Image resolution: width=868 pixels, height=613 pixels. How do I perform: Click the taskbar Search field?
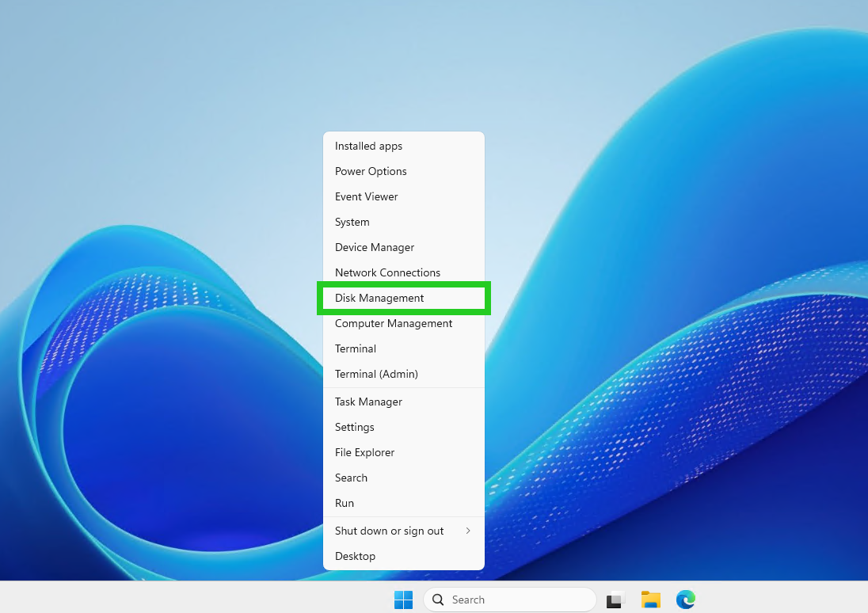[x=509, y=600]
